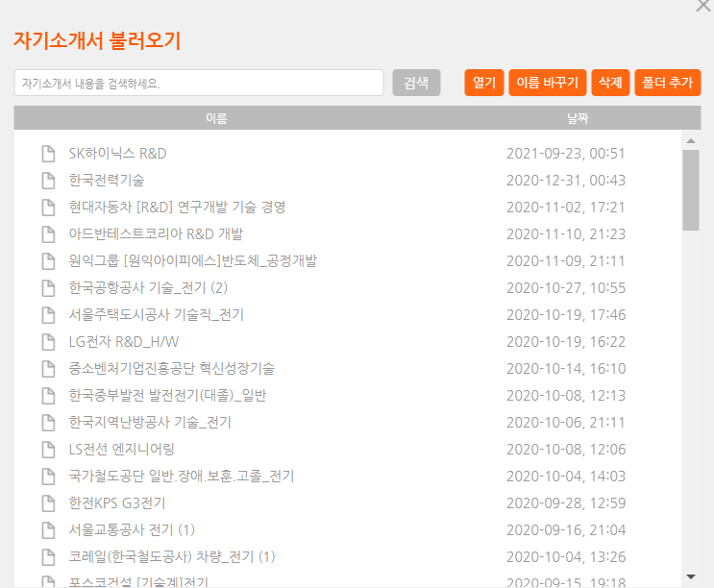The width and height of the screenshot is (714, 588).
Task: Click the file icon of 한전KPS G3전기 row
Action: tap(48, 502)
